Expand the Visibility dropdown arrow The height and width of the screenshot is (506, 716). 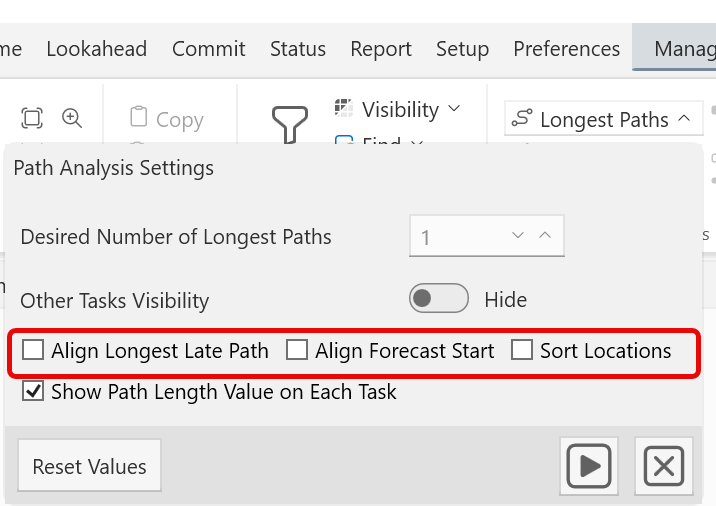coord(454,108)
